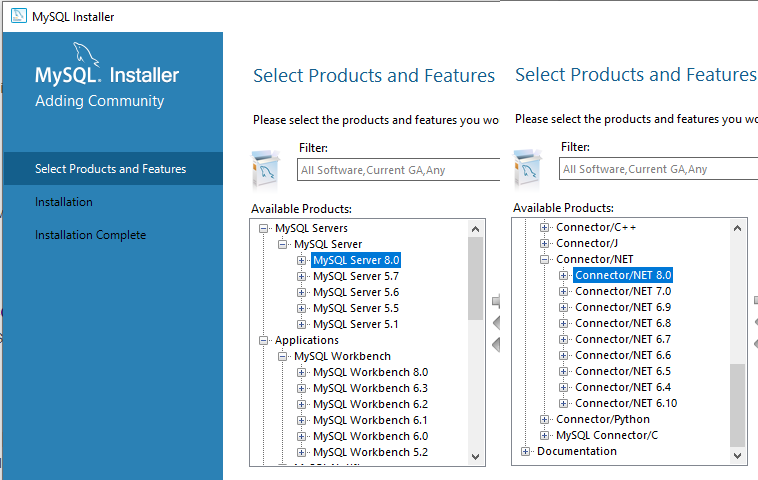Go to the Installation step
The image size is (758, 480).
click(x=64, y=202)
